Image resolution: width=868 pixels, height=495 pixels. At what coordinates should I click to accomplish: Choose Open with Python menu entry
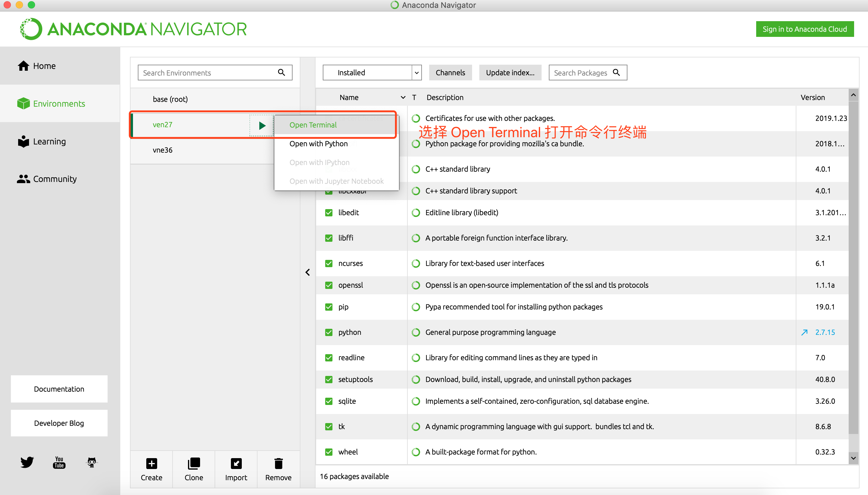point(318,144)
